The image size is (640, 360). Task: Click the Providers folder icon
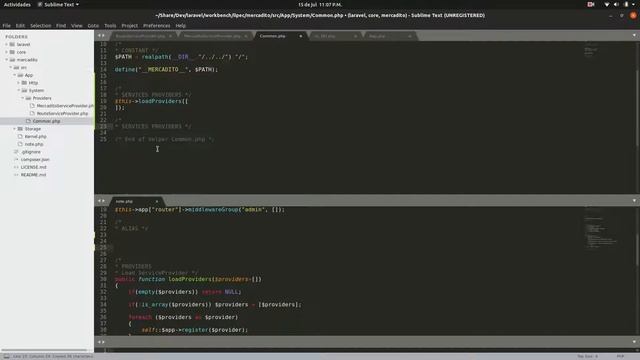point(28,98)
